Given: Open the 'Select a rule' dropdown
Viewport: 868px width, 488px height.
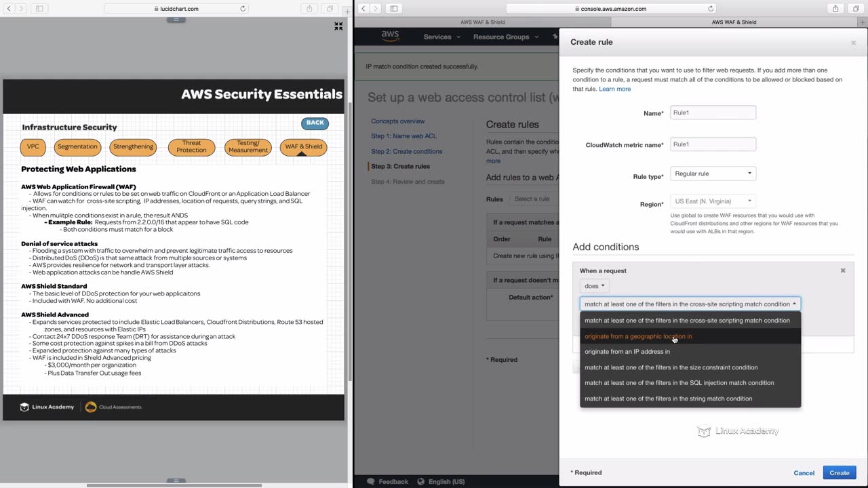Looking at the screenshot, I should [x=534, y=199].
